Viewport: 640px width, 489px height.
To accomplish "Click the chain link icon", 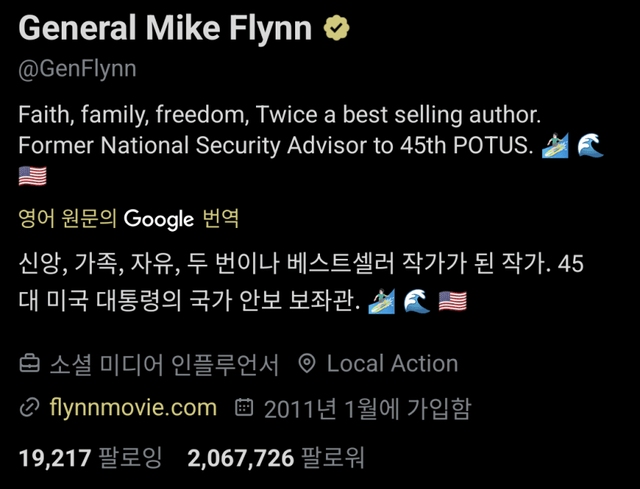I will point(30,408).
